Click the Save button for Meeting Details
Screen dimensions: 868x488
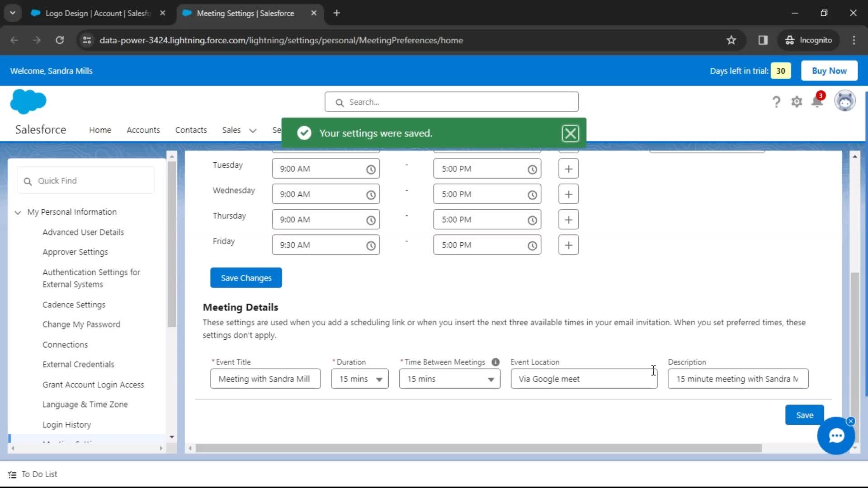[x=804, y=415]
